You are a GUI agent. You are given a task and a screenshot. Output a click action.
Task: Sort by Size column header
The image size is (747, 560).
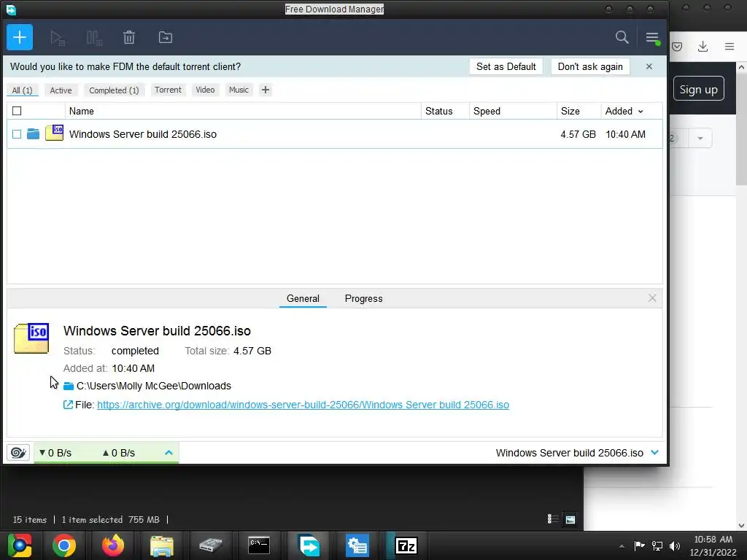coord(578,111)
